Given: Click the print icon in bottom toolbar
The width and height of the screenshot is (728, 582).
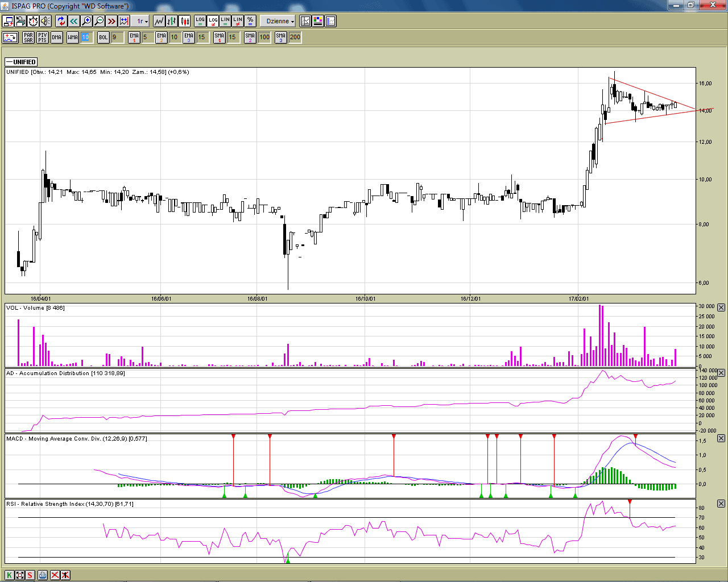Looking at the screenshot, I should pyautogui.click(x=43, y=575).
